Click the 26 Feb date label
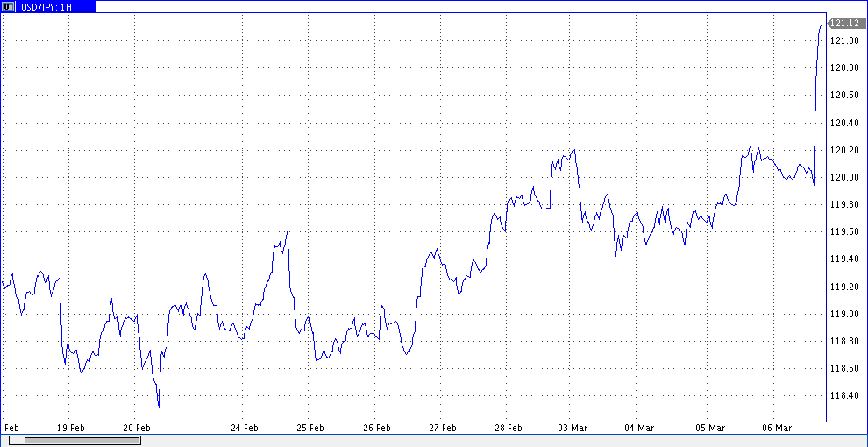 pos(376,428)
